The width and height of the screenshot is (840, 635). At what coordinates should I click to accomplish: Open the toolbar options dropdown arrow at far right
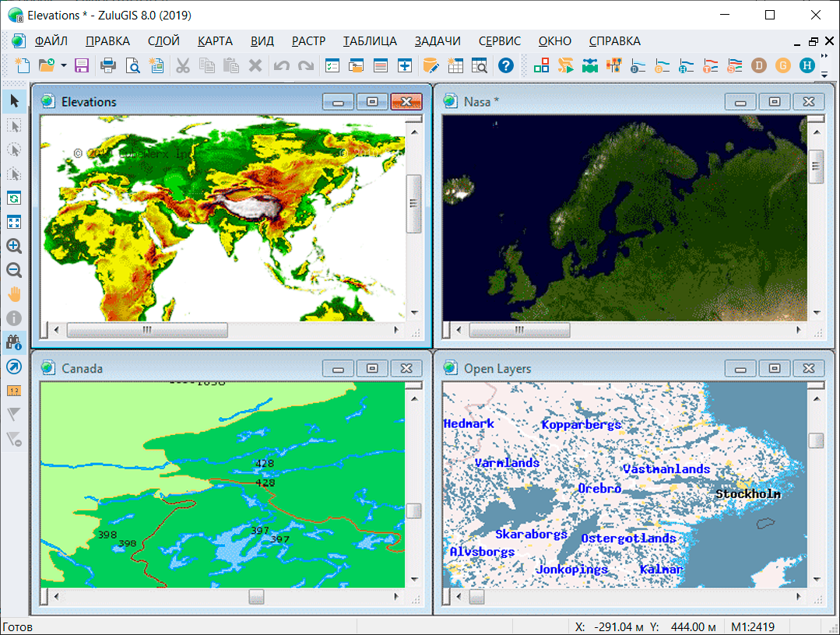824,75
